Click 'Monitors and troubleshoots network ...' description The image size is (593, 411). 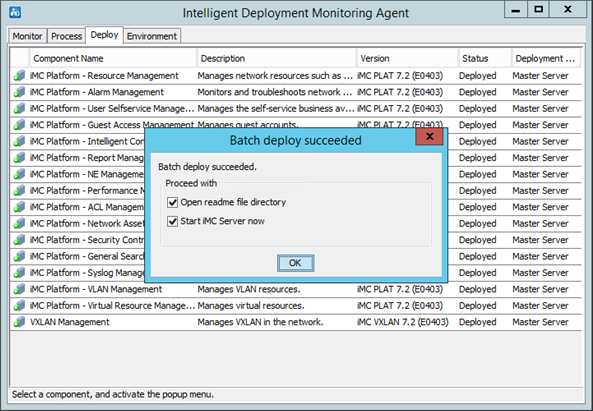(x=275, y=92)
